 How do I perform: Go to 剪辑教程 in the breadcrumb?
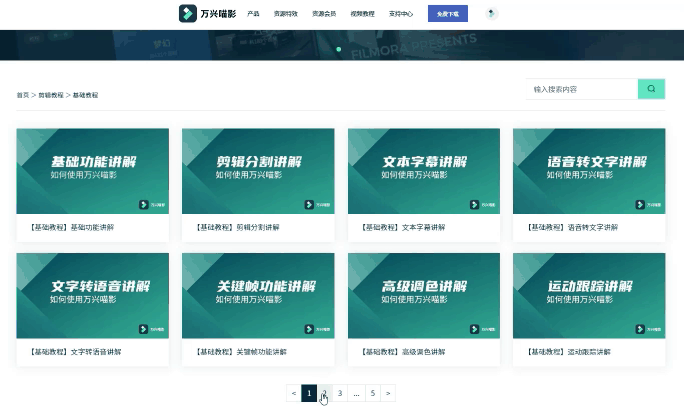51,95
